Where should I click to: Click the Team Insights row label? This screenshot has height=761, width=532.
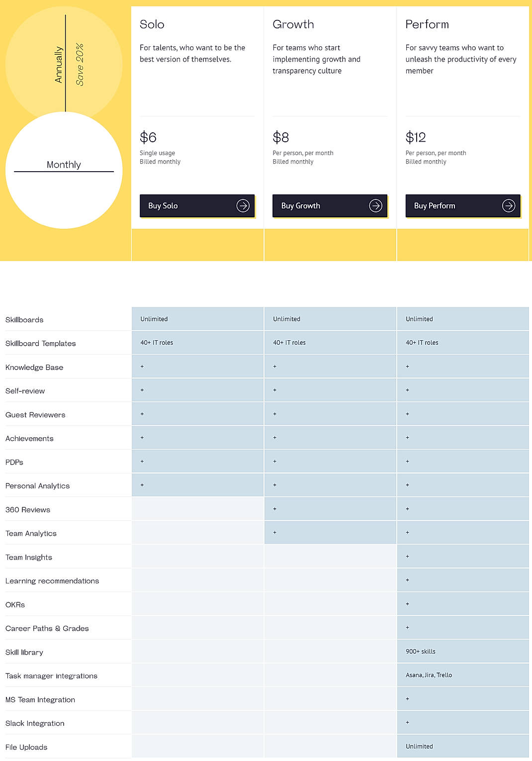[29, 558]
